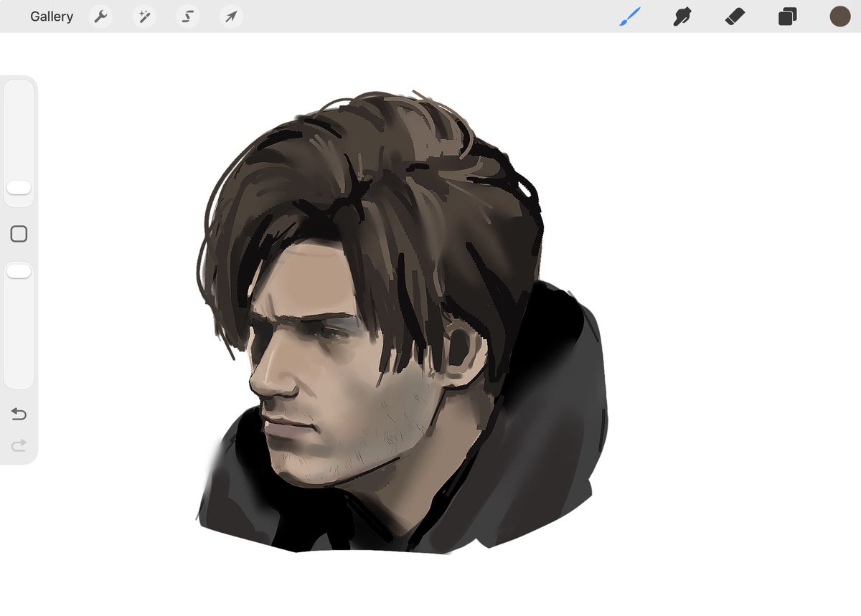Select the Brush tool
The image size is (861, 616).
[x=630, y=16]
